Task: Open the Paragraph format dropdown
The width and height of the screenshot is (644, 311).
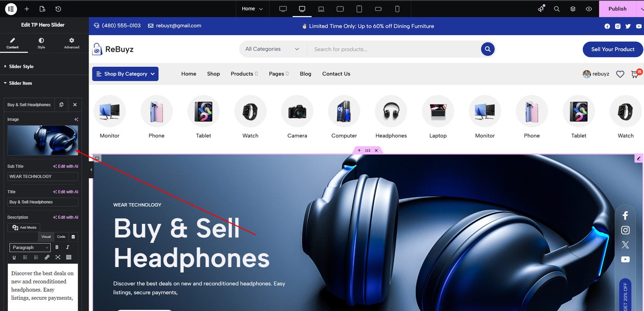Action: (x=30, y=247)
